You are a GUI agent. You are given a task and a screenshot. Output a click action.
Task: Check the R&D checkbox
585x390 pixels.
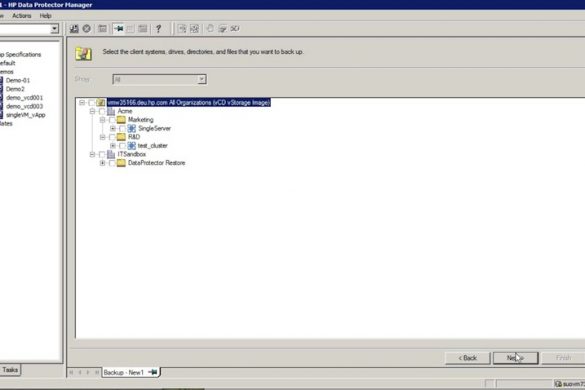112,137
